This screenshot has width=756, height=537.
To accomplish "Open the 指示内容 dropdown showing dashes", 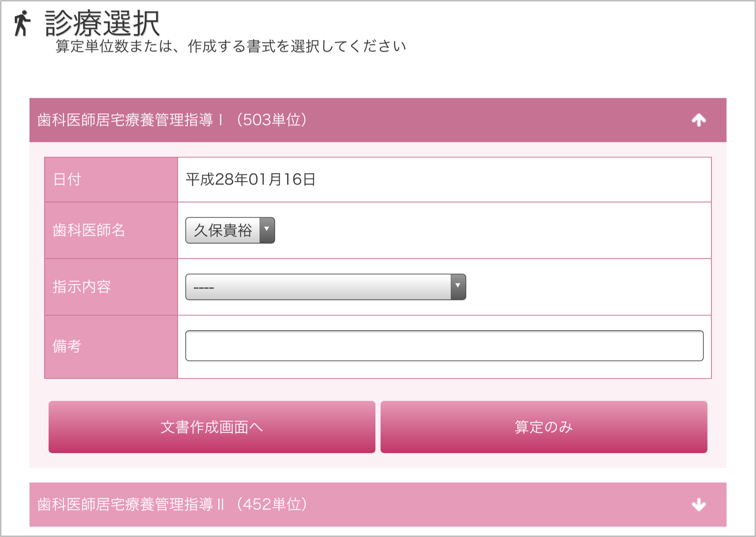I will point(318,287).
